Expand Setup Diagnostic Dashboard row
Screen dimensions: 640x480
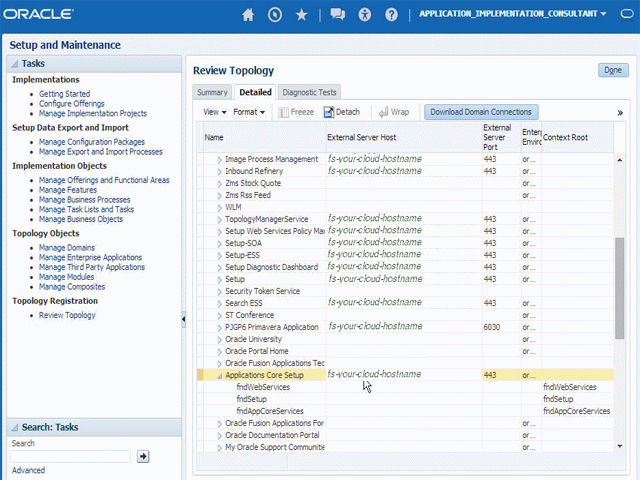219,268
